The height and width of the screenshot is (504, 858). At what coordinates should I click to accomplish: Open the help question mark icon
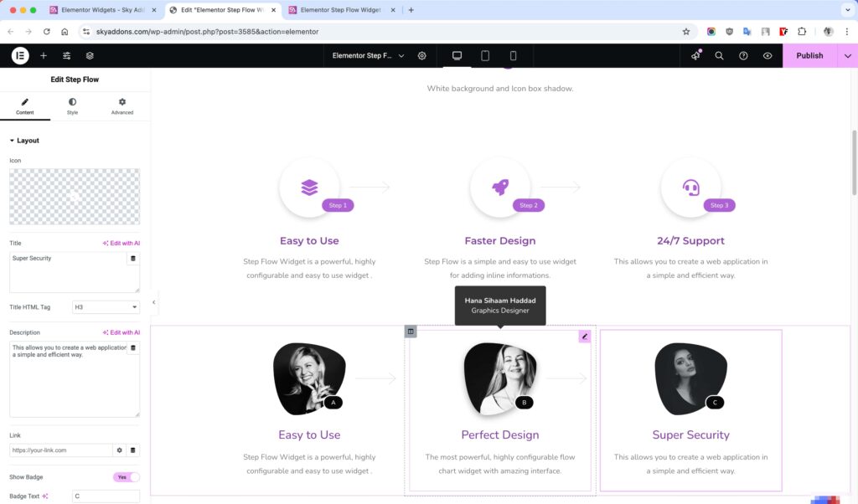tap(743, 56)
